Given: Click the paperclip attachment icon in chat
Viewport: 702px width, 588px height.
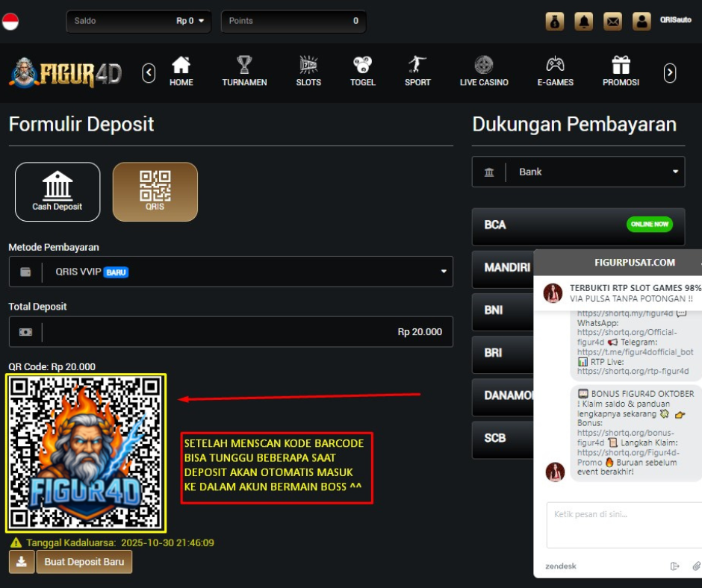Looking at the screenshot, I should click(x=696, y=566).
